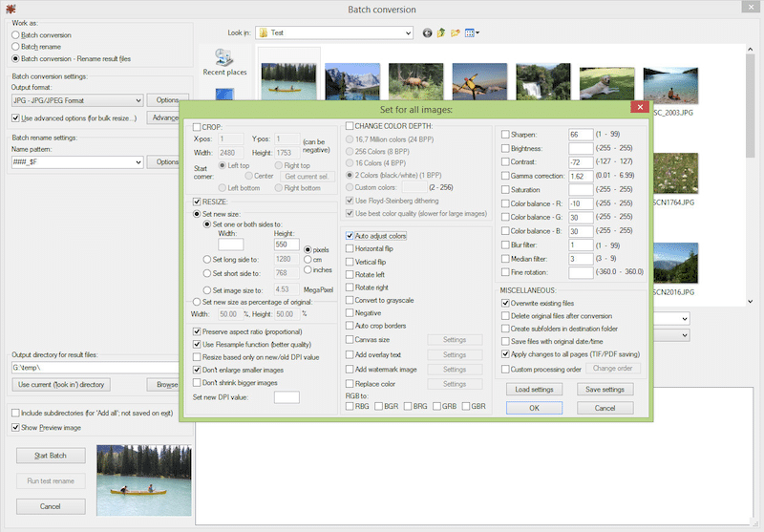Enable the Sharpen checkbox

tap(505, 135)
